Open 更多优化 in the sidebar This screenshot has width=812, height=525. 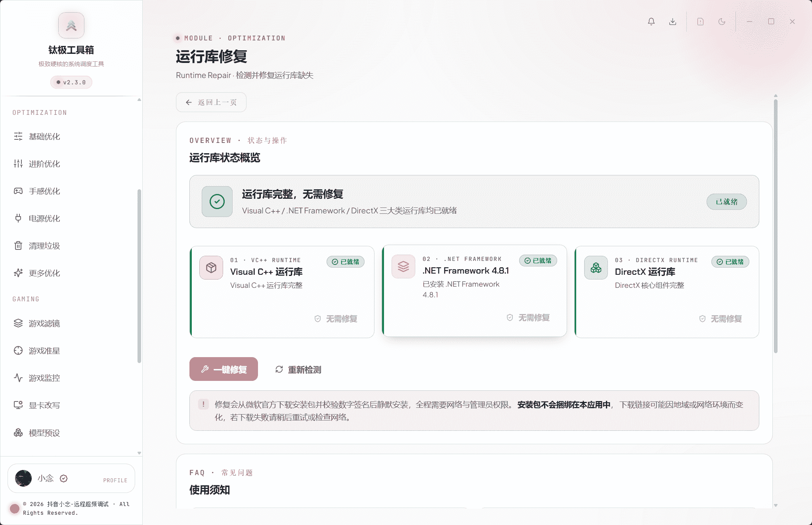71,273
